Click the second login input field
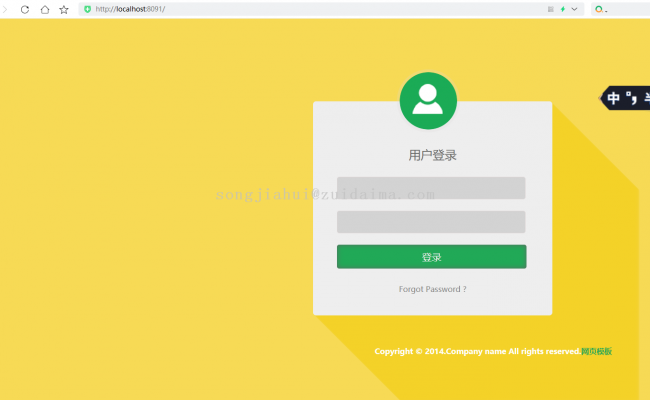This screenshot has width=650, height=400. click(x=431, y=222)
